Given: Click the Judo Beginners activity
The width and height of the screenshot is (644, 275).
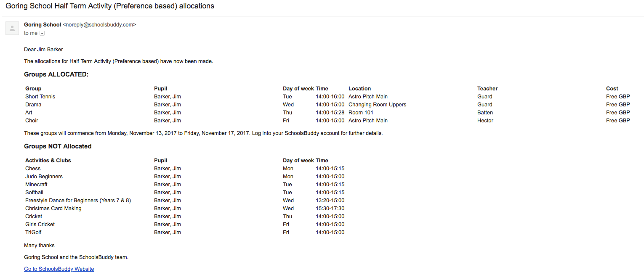Looking at the screenshot, I should coord(44,177).
